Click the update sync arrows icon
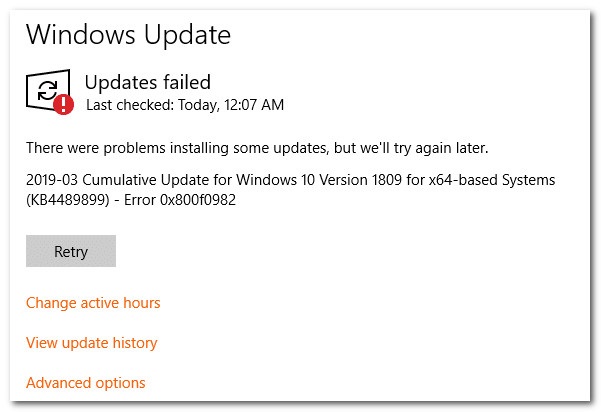The height and width of the screenshot is (412, 601). pos(48,90)
